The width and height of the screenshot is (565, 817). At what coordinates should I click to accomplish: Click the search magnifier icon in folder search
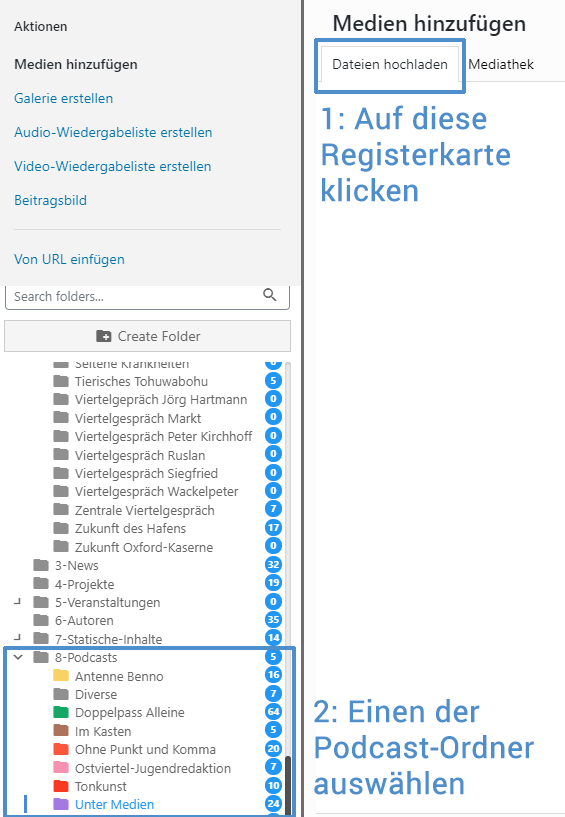(269, 295)
